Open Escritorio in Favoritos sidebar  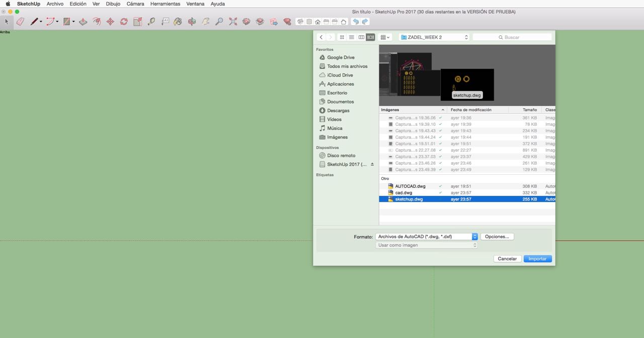(337, 93)
